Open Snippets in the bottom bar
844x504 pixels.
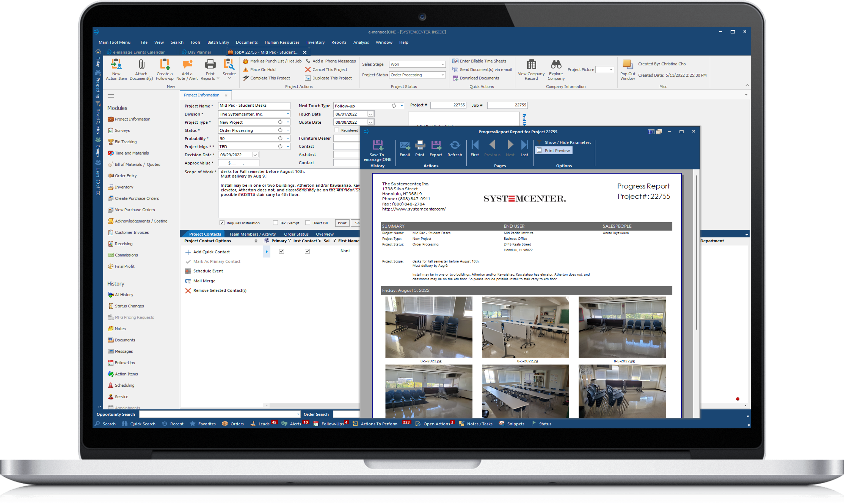coord(512,424)
